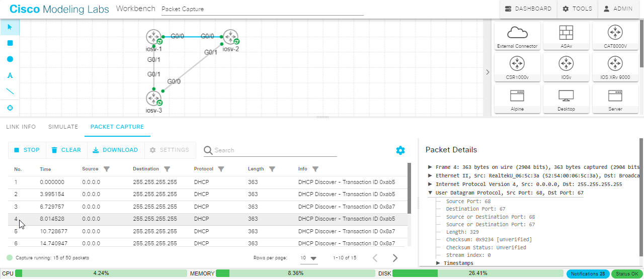
Task: Clear captured packets
Action: click(x=66, y=150)
